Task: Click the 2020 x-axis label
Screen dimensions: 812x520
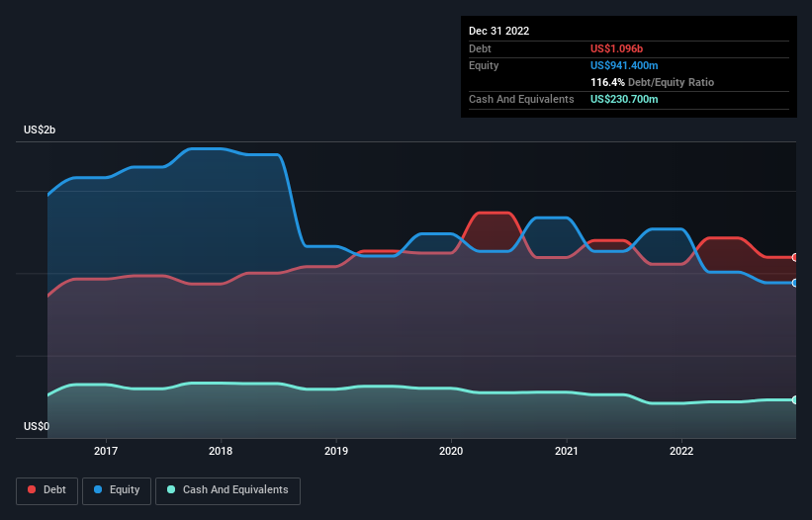Action: pyautogui.click(x=451, y=451)
